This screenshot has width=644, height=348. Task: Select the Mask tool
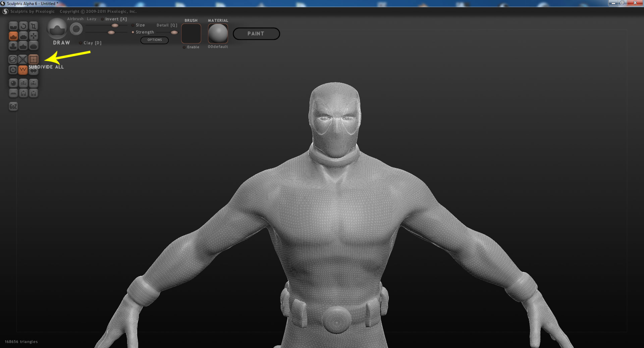(x=13, y=70)
